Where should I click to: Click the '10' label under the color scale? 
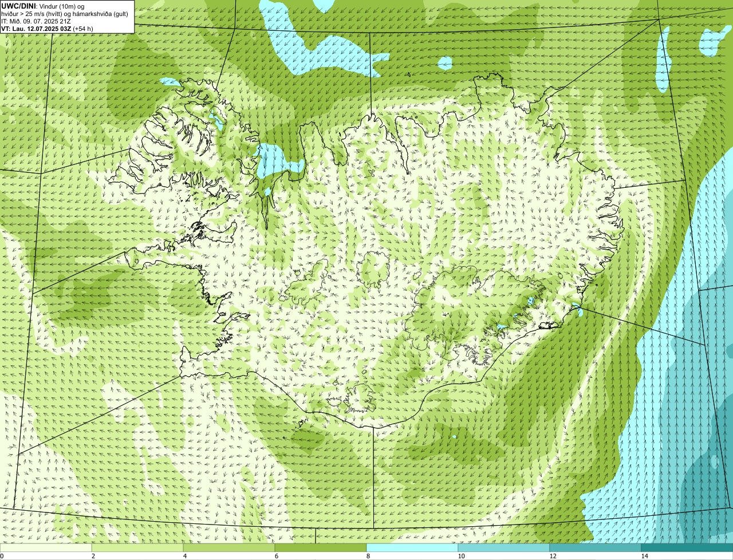pos(461,556)
